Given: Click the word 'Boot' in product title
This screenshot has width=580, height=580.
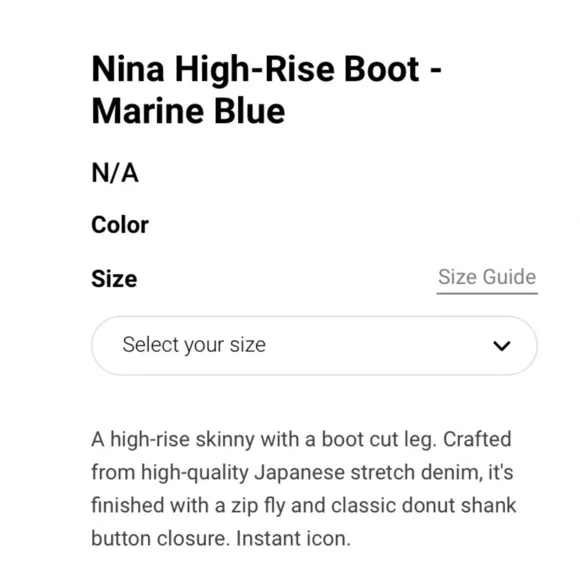Looking at the screenshot, I should [x=381, y=69].
